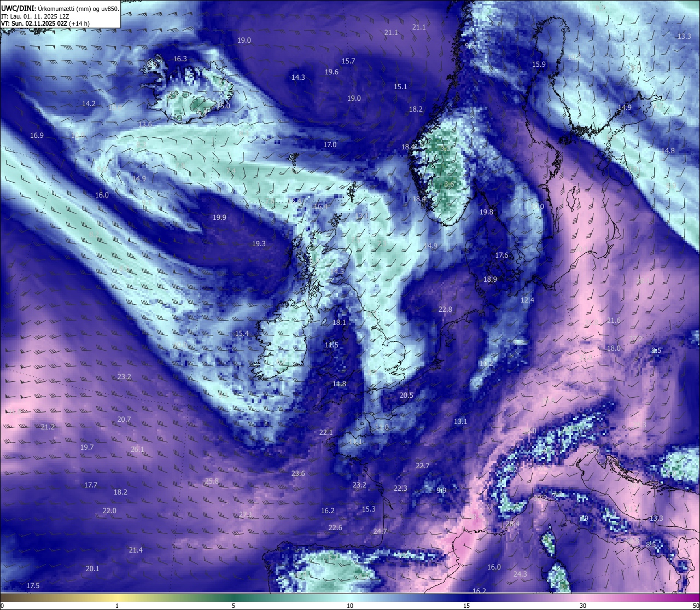Click the 18.0 map value
The height and width of the screenshot is (610, 700).
pos(614,348)
